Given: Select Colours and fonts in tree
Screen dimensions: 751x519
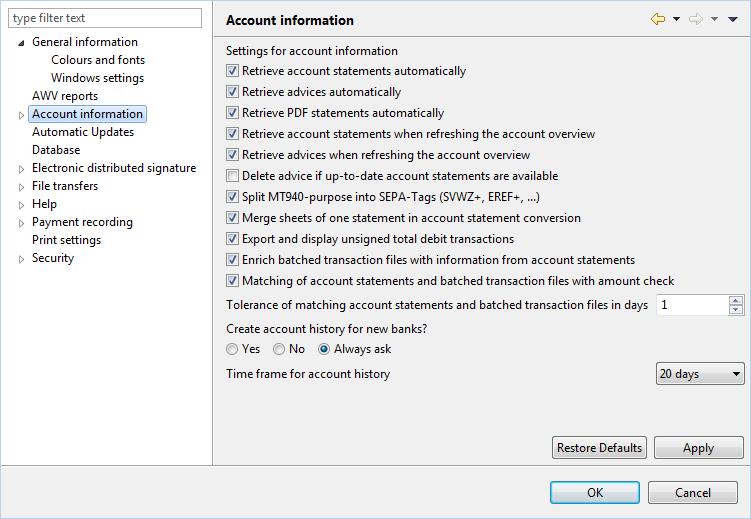Looking at the screenshot, I should pyautogui.click(x=98, y=60).
